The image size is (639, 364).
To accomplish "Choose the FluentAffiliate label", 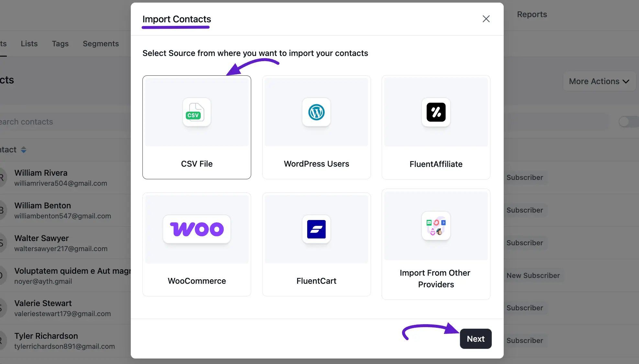I will 436,164.
